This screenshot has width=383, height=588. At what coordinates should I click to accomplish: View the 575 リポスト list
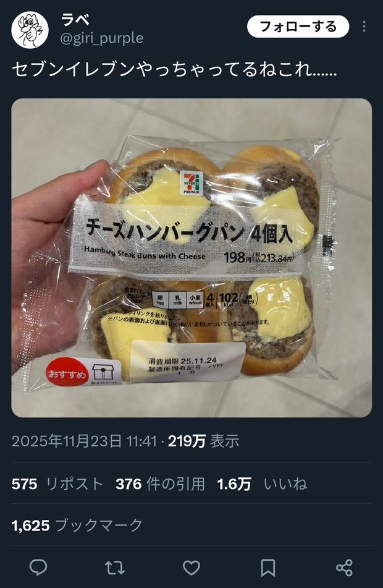click(57, 484)
